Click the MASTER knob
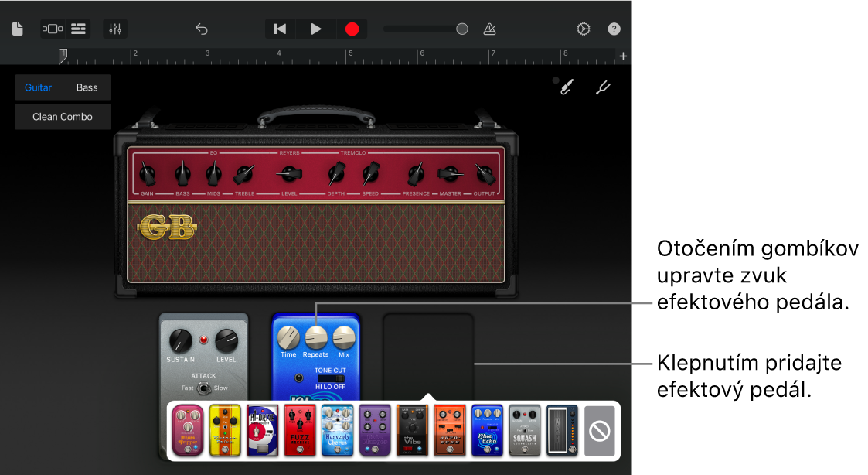 click(451, 175)
